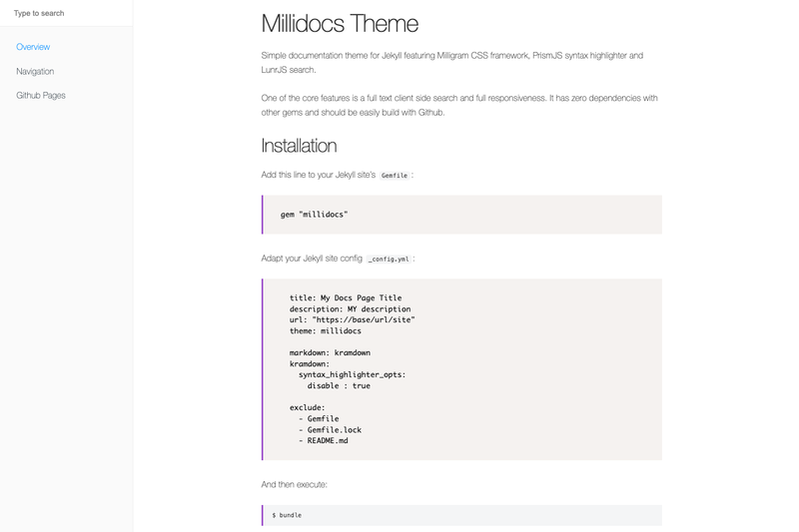Go to the Navigation page
The image size is (799, 532).
click(x=35, y=71)
